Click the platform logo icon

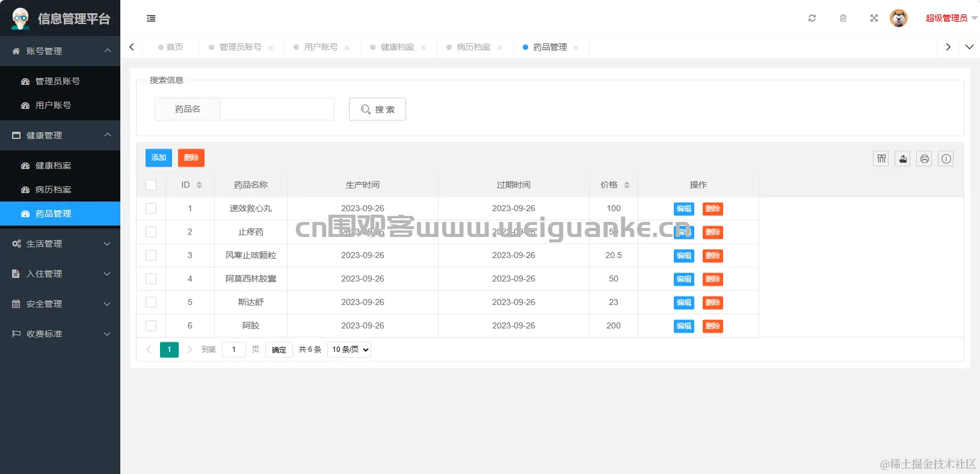(20, 19)
